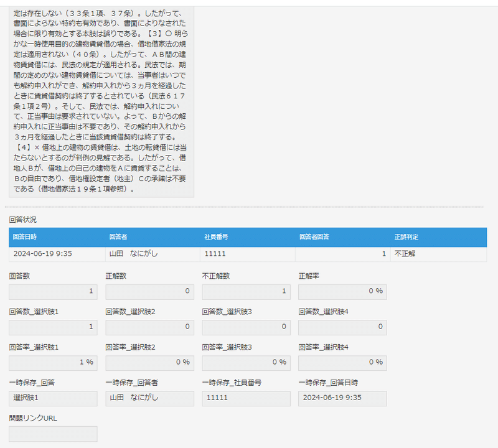
Task: Select the 11111 cell in answer table
Action: (x=248, y=254)
